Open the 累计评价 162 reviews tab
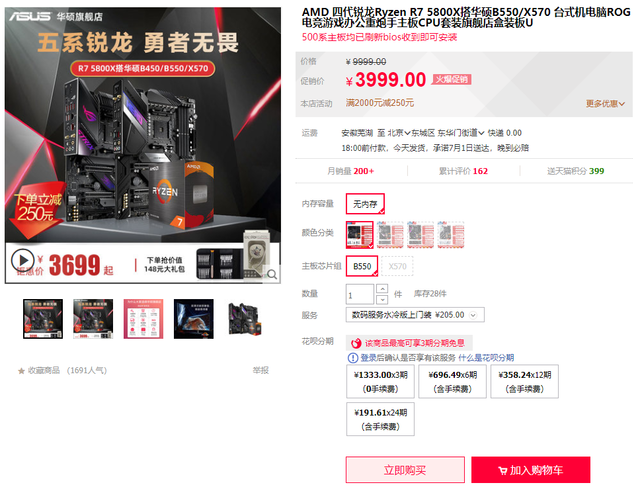This screenshot has height=487, width=640. click(463, 171)
